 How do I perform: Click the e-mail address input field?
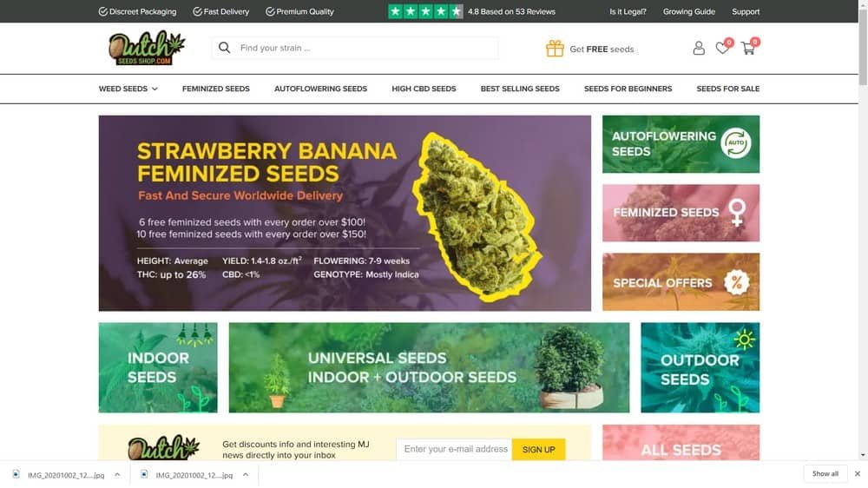click(454, 449)
